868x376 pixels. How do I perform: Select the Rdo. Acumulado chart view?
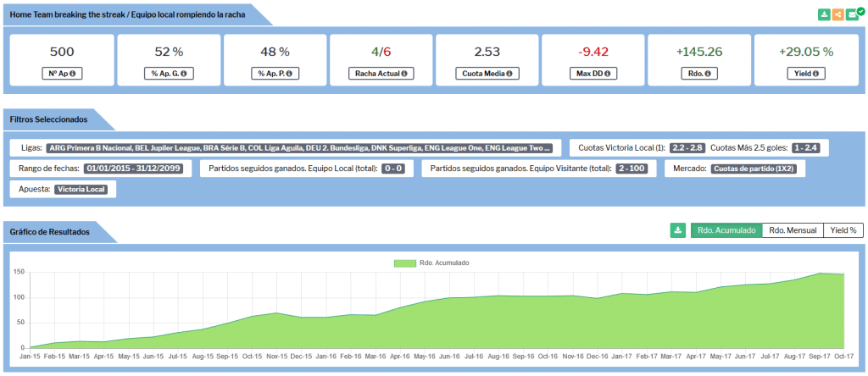tap(726, 230)
